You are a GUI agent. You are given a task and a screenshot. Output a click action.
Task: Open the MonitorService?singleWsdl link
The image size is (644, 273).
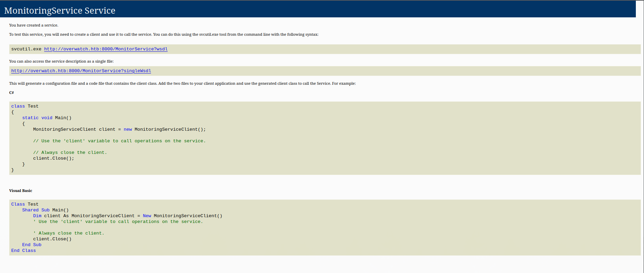click(81, 71)
